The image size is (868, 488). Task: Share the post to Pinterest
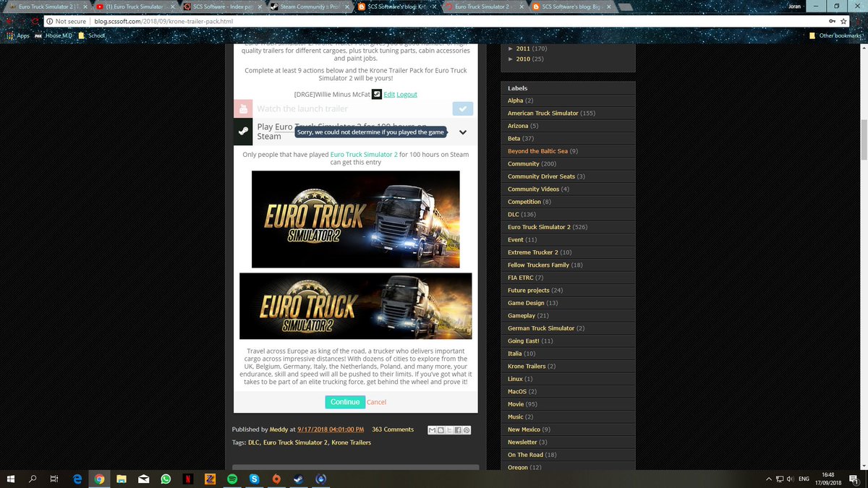[467, 430]
